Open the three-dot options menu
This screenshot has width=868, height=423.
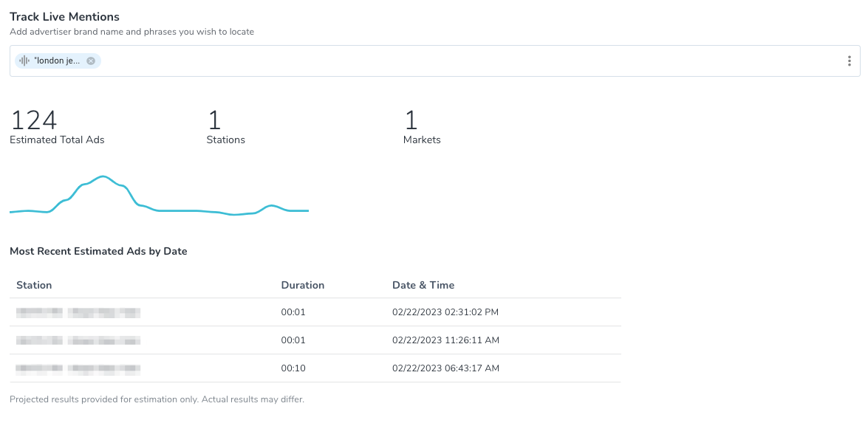[849, 61]
